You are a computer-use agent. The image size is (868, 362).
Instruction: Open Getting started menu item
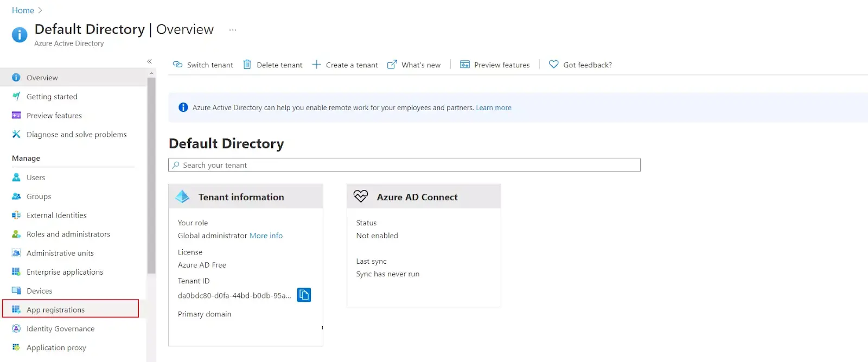point(73,97)
